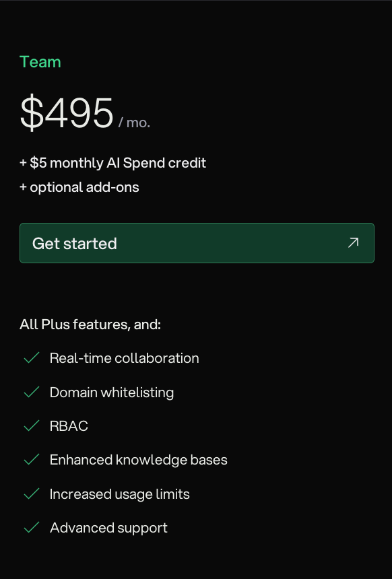Select Domain whitelisting feature text
This screenshot has width=392, height=579.
pos(112,393)
